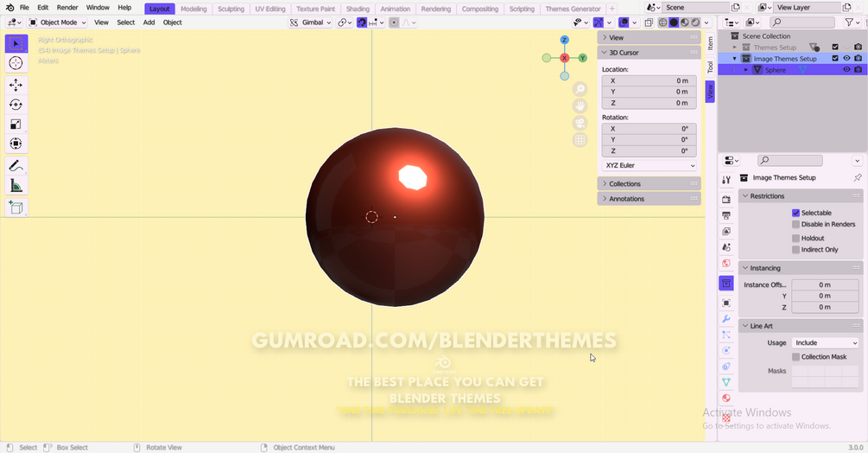Open the outliner filter dropdown

852,22
